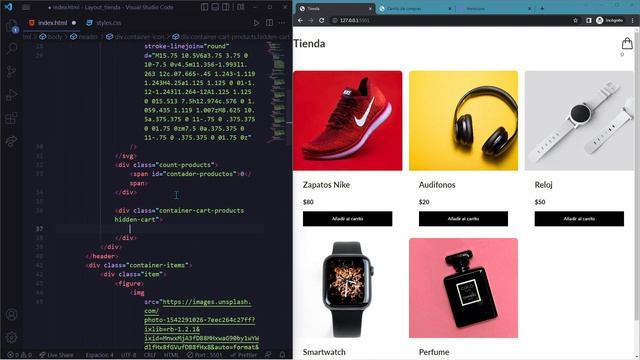The height and width of the screenshot is (360, 640).
Task: Open the notifications bell in the status bar
Action: tap(282, 355)
